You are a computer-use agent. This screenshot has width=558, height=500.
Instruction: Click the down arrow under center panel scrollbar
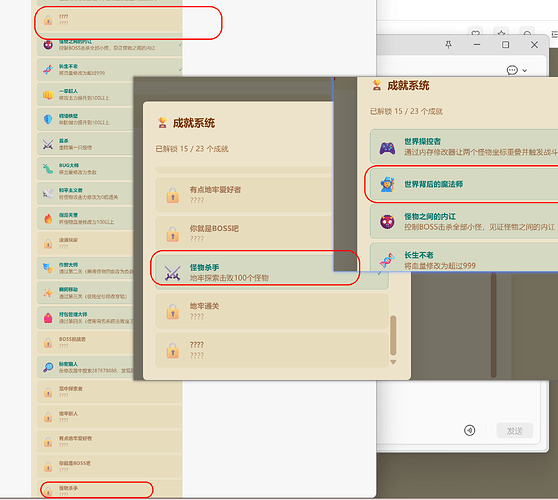[x=393, y=362]
